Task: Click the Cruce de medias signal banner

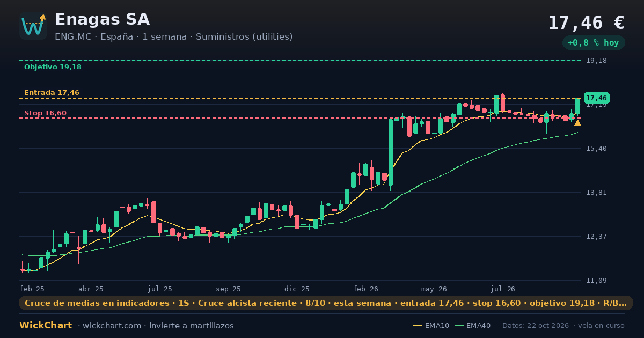Action: click(326, 303)
